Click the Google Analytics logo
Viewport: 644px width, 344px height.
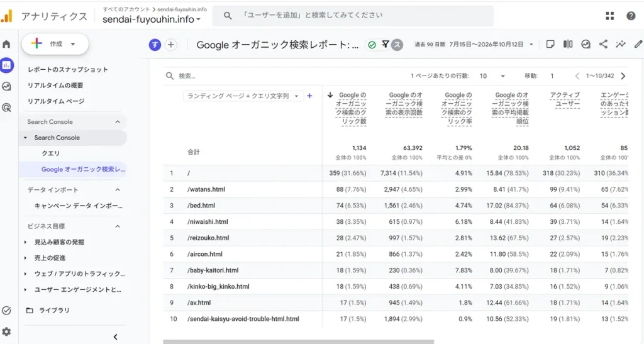(x=6, y=16)
